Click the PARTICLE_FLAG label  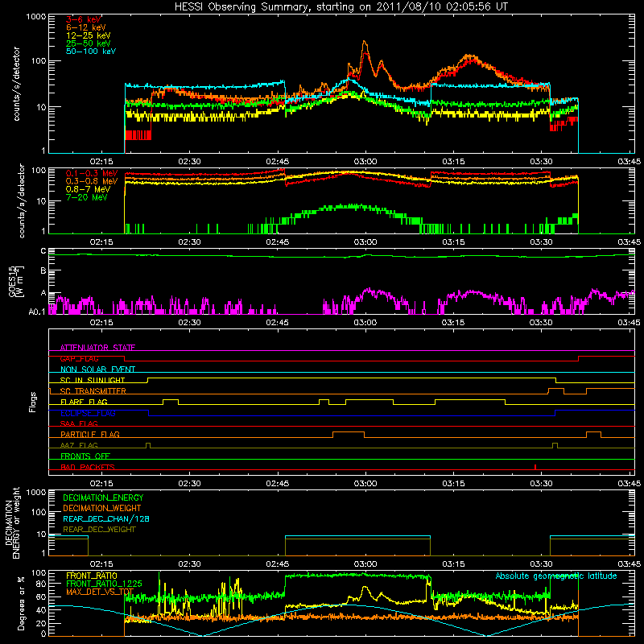(x=90, y=434)
